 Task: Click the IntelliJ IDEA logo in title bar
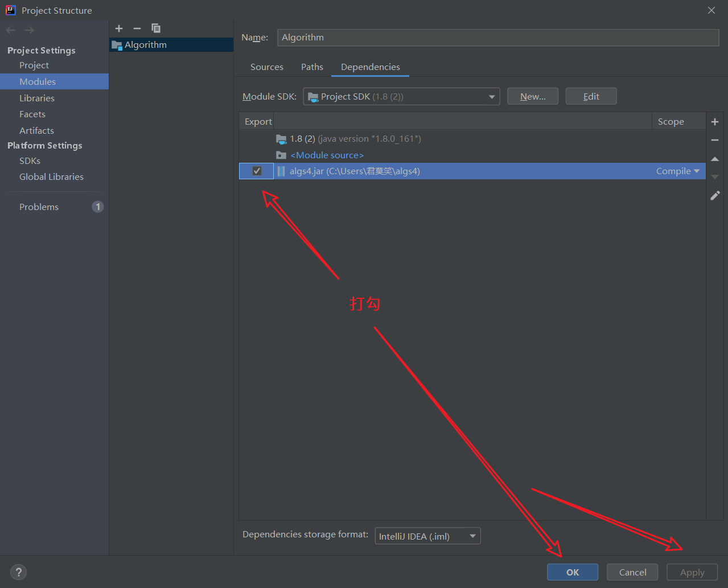click(x=10, y=10)
